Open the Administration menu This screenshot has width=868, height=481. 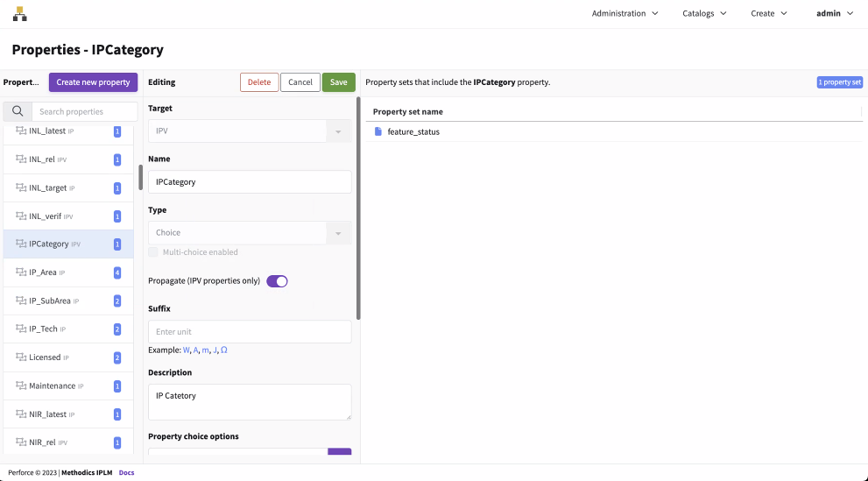(625, 14)
